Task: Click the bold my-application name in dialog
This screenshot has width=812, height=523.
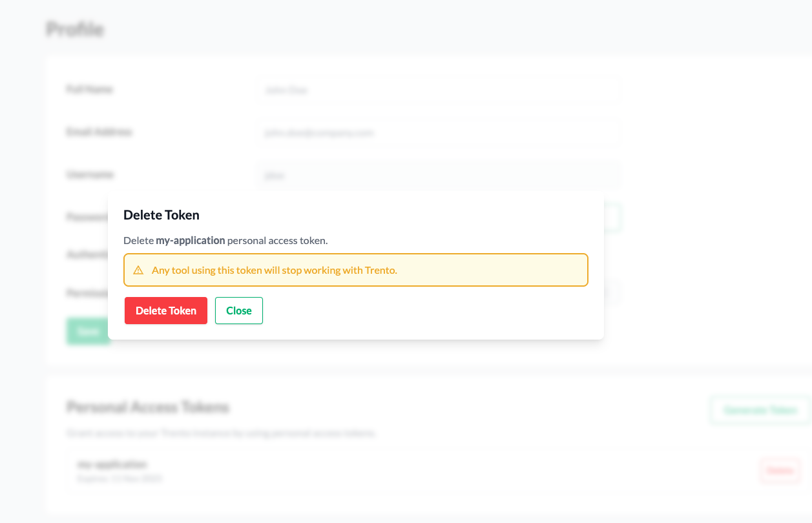Action: (x=191, y=240)
